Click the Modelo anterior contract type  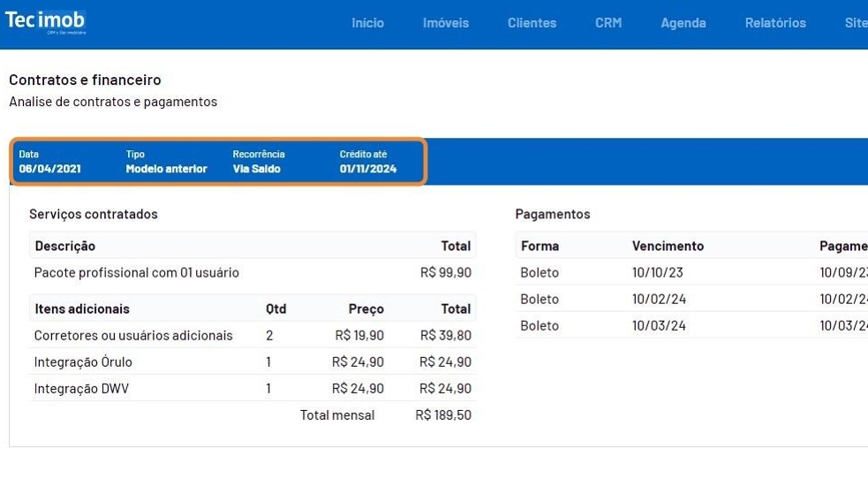[x=166, y=168]
